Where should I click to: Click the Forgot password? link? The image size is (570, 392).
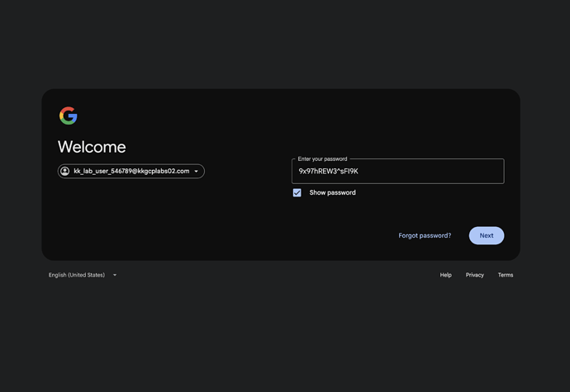pyautogui.click(x=425, y=235)
